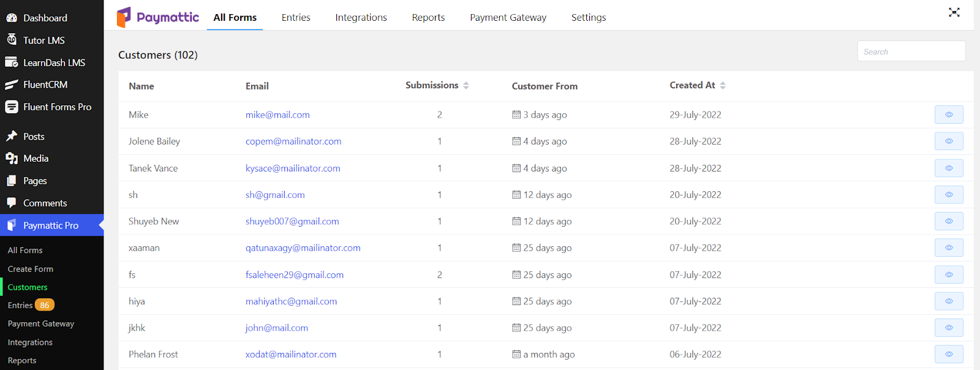The image size is (980, 370).
Task: Open Tutor LMS from sidebar icon
Action: coord(12,40)
